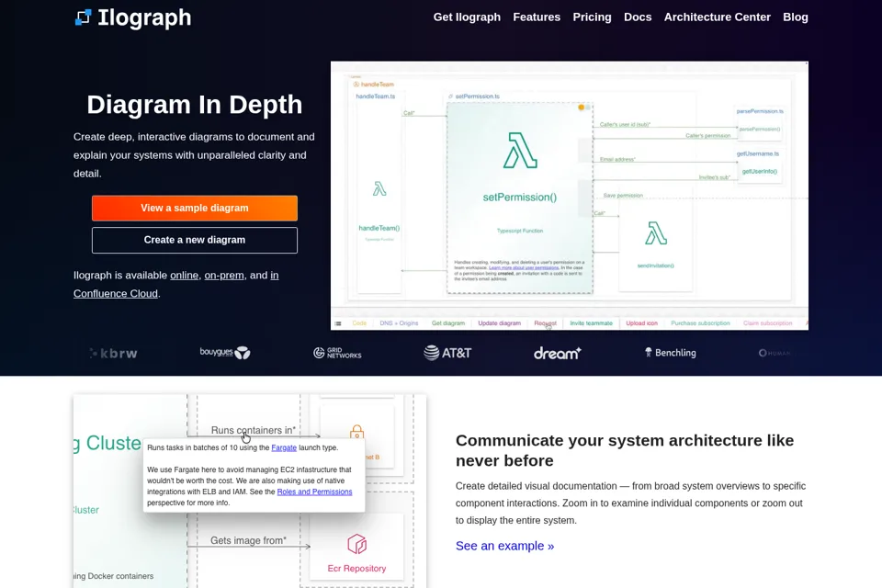Image resolution: width=882 pixels, height=588 pixels.
Task: Click the Fargate link in the tooltip
Action: click(284, 448)
